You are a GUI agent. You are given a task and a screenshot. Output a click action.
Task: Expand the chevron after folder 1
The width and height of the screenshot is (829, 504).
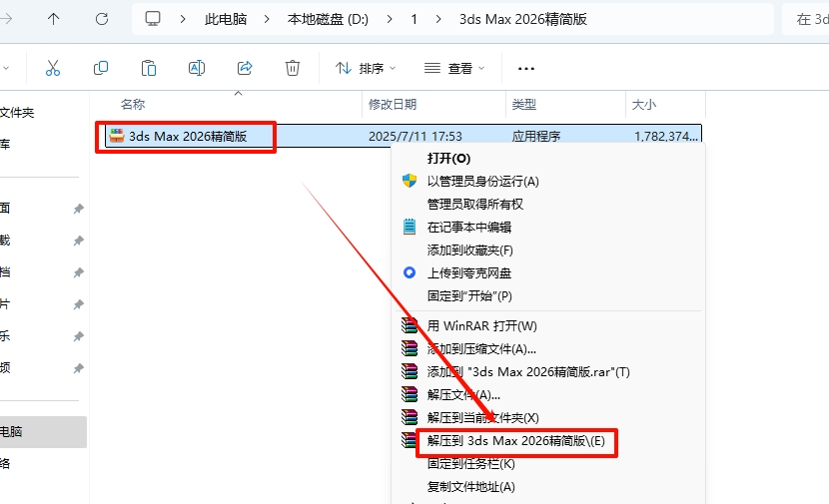pos(438,20)
